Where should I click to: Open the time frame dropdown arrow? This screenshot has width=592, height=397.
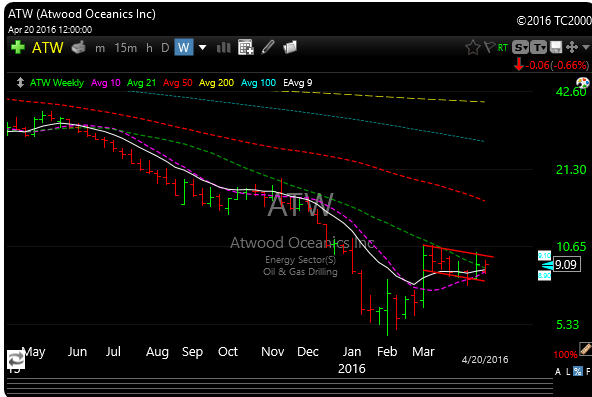coord(202,48)
